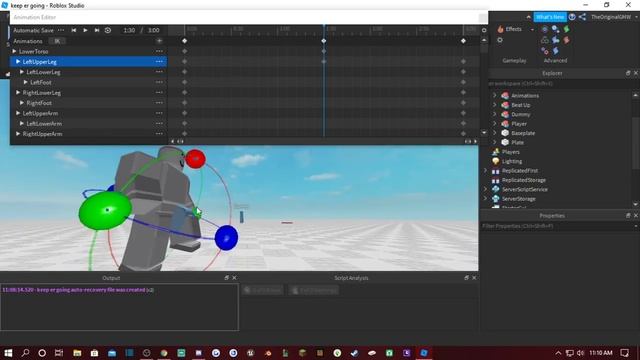Open Steam from the taskbar
640x360 pixels.
(x=354, y=353)
